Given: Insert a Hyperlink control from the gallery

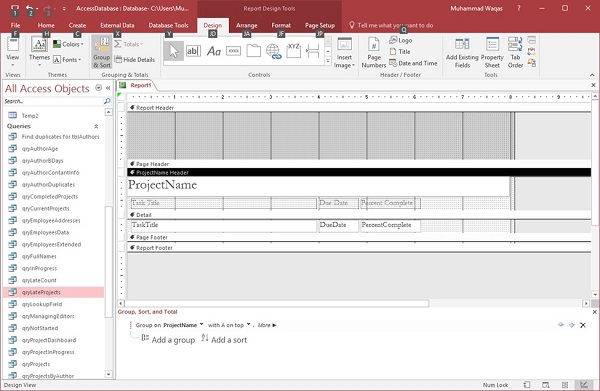Looking at the screenshot, I should tap(274, 51).
